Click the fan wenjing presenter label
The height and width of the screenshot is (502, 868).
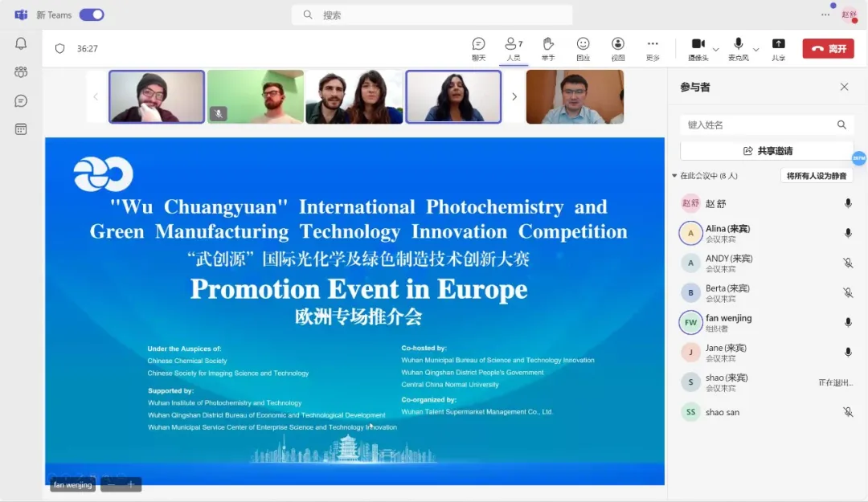[x=72, y=485]
